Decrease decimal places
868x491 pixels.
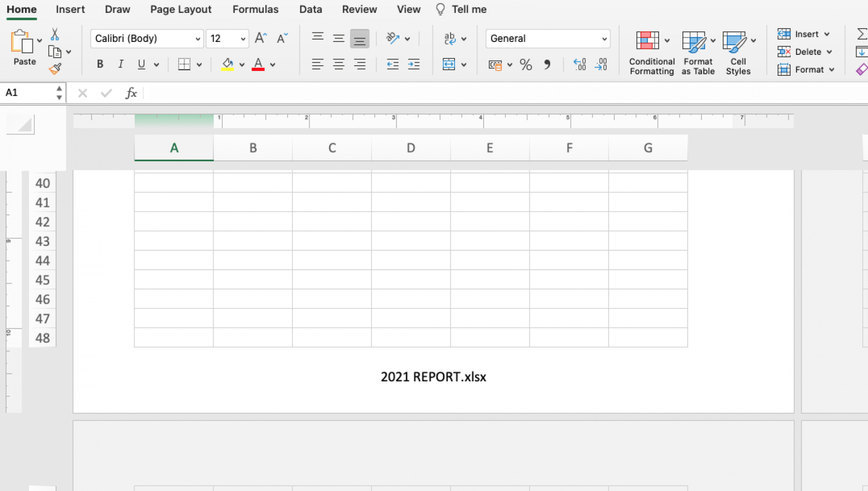[600, 65]
